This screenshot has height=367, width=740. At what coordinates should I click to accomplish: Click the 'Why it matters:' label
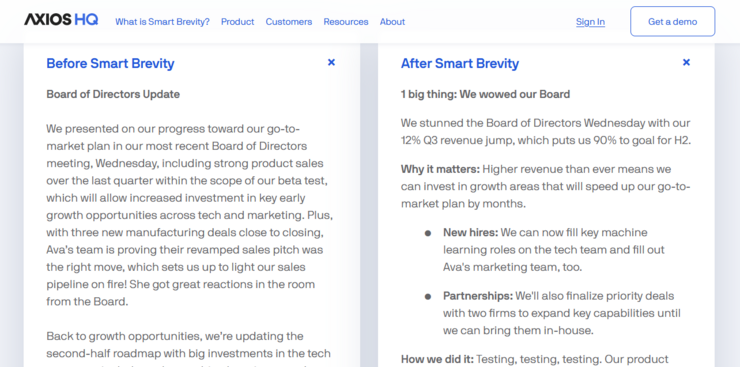click(x=440, y=169)
